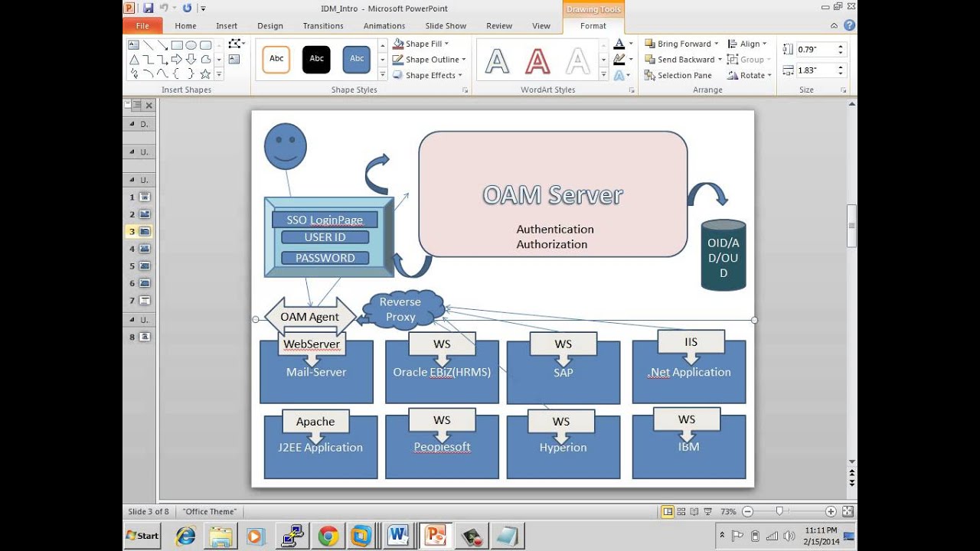Image resolution: width=980 pixels, height=551 pixels.
Task: Open the Rotate dropdown
Action: point(749,75)
